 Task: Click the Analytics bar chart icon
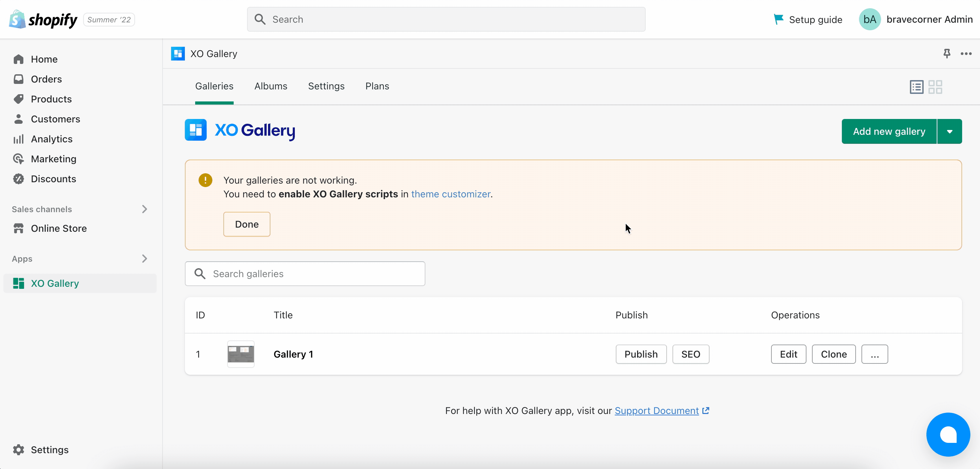tap(18, 139)
